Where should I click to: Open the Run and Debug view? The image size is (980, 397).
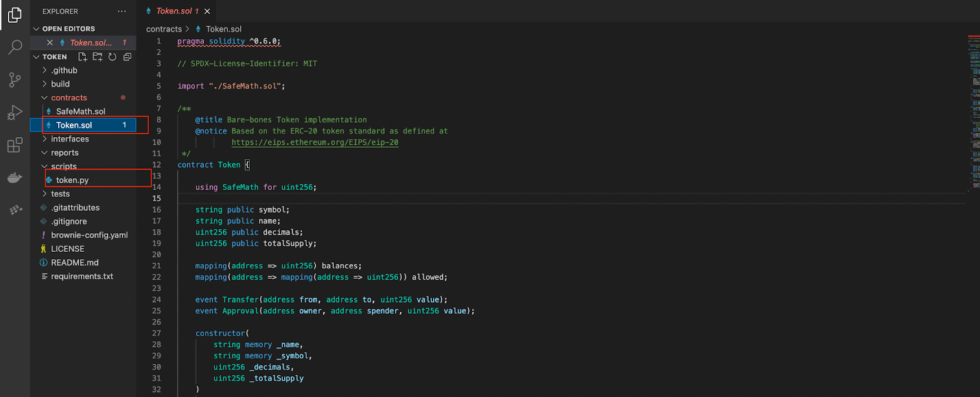(15, 113)
